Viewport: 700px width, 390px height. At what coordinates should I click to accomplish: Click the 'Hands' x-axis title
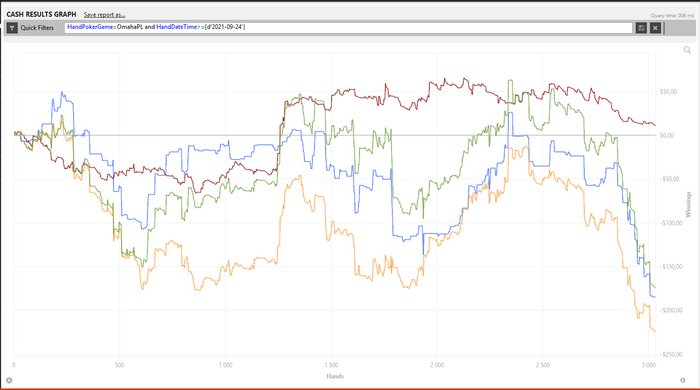point(335,376)
